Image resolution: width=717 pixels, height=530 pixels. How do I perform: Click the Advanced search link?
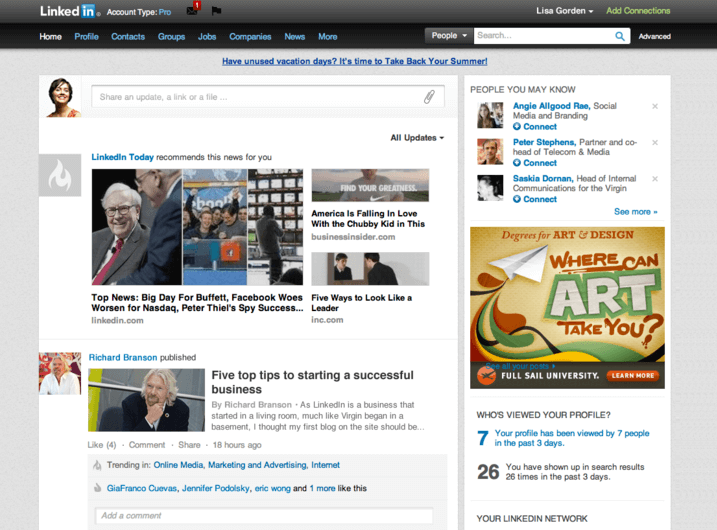[x=654, y=36]
